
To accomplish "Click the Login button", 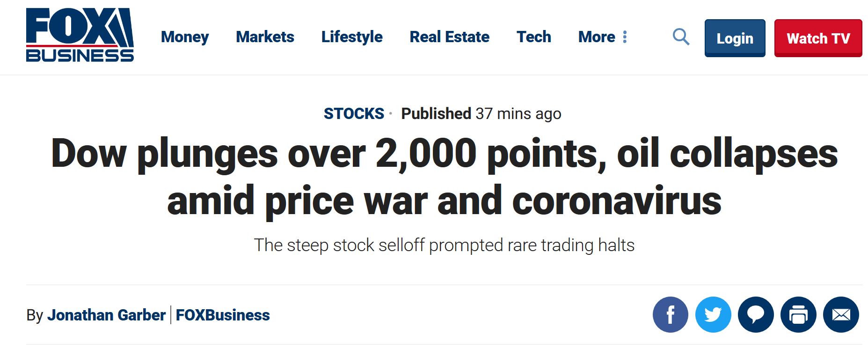I will pyautogui.click(x=735, y=38).
